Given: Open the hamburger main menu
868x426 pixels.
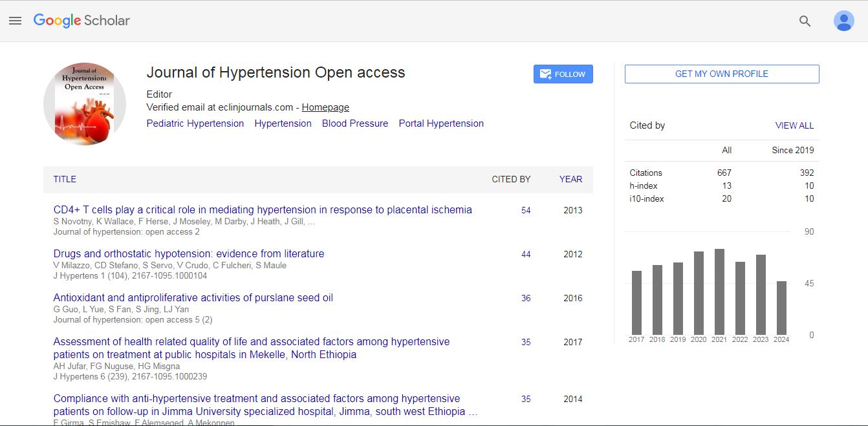Looking at the screenshot, I should pyautogui.click(x=15, y=21).
